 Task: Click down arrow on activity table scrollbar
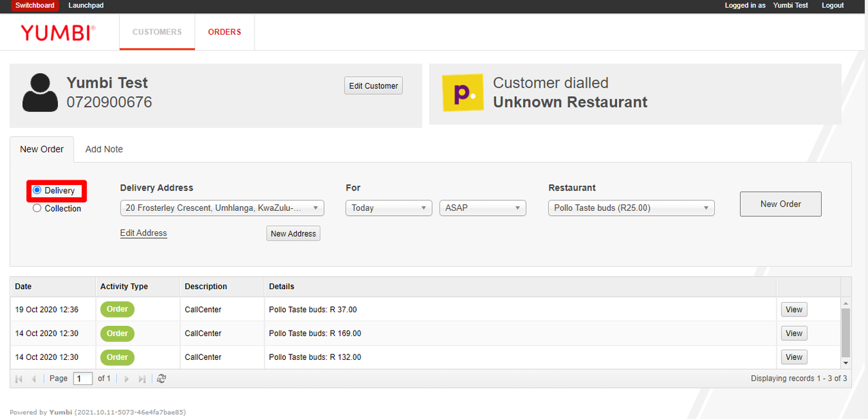click(x=846, y=363)
